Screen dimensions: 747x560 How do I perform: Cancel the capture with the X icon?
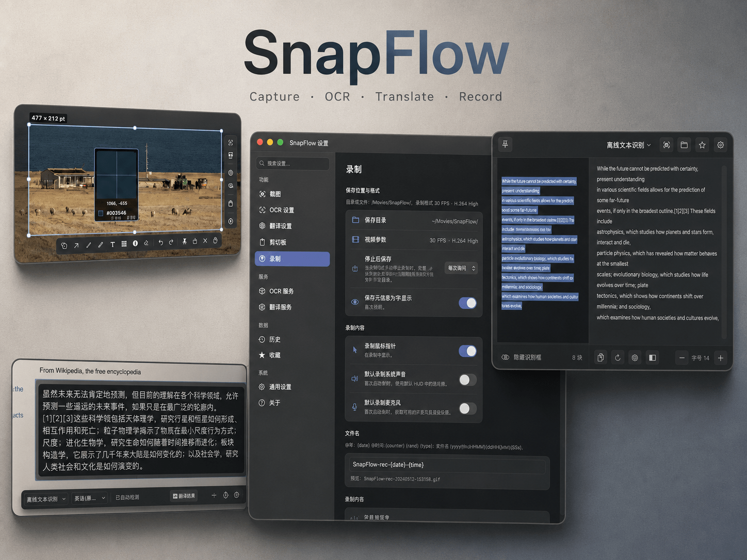click(205, 241)
